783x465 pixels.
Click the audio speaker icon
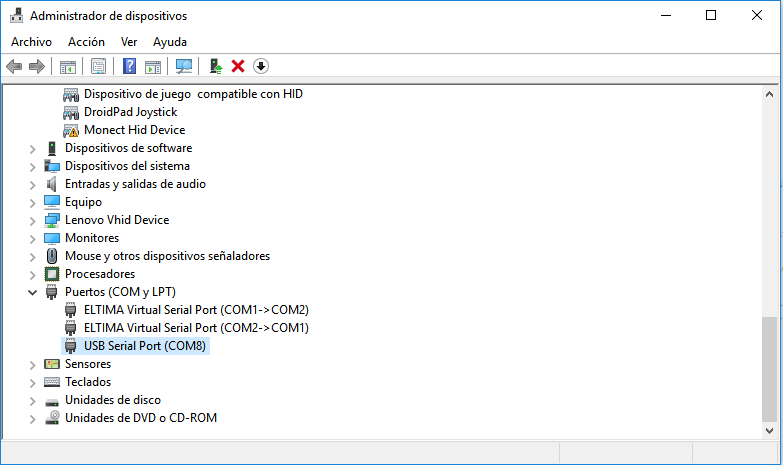pos(52,184)
